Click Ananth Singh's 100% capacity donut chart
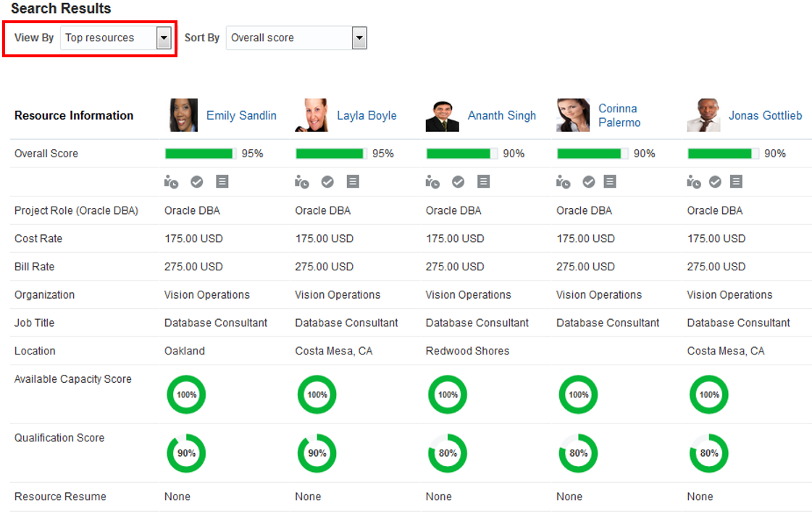 [x=448, y=394]
